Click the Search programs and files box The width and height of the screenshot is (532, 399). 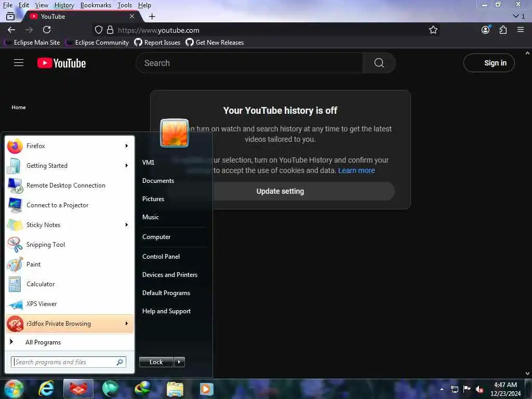[69, 362]
